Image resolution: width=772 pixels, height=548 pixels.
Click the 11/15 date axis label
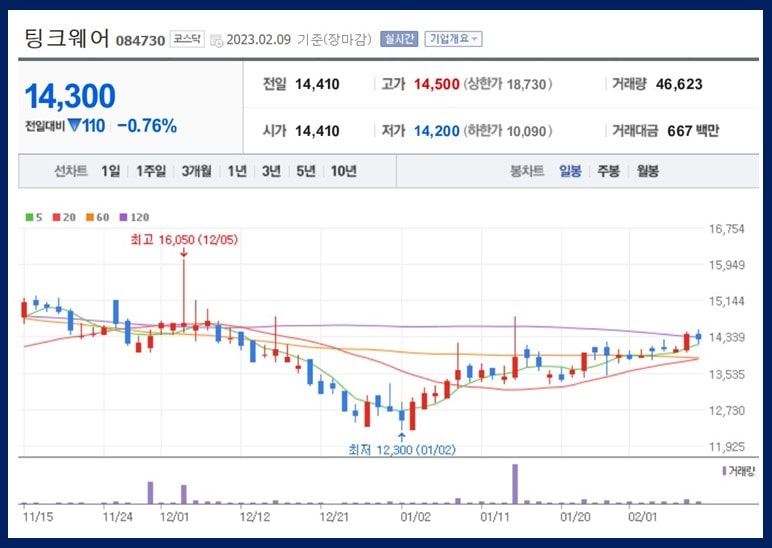[x=37, y=517]
